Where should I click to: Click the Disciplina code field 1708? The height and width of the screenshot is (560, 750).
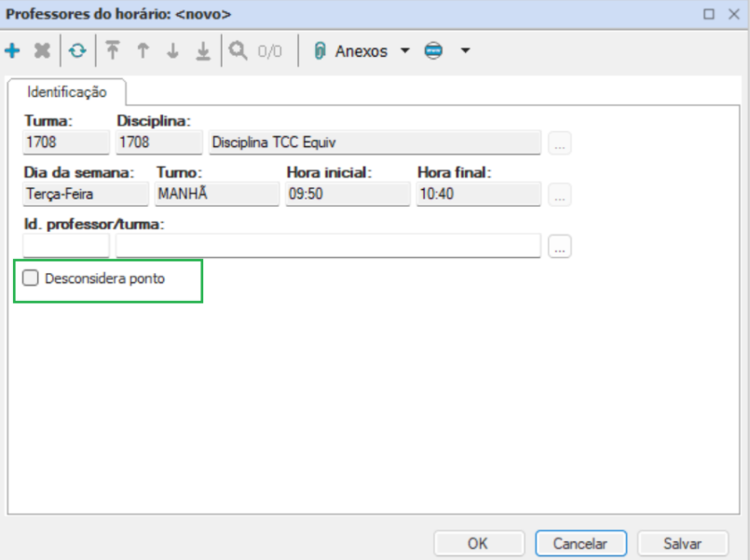[x=158, y=143]
